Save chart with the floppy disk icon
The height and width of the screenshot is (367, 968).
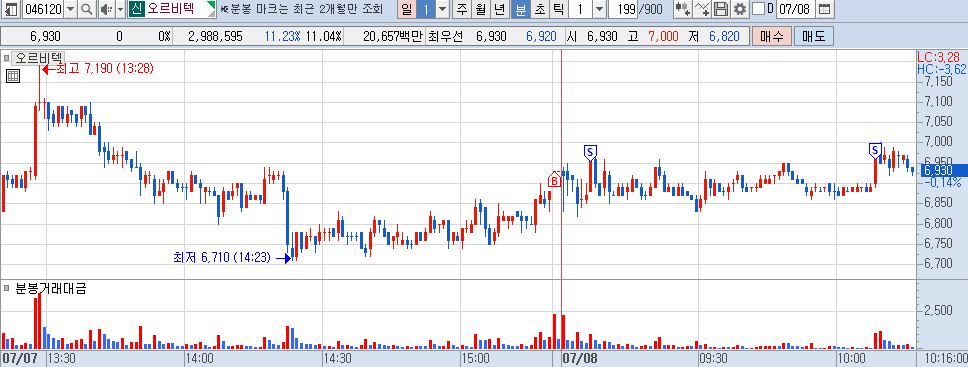720,9
